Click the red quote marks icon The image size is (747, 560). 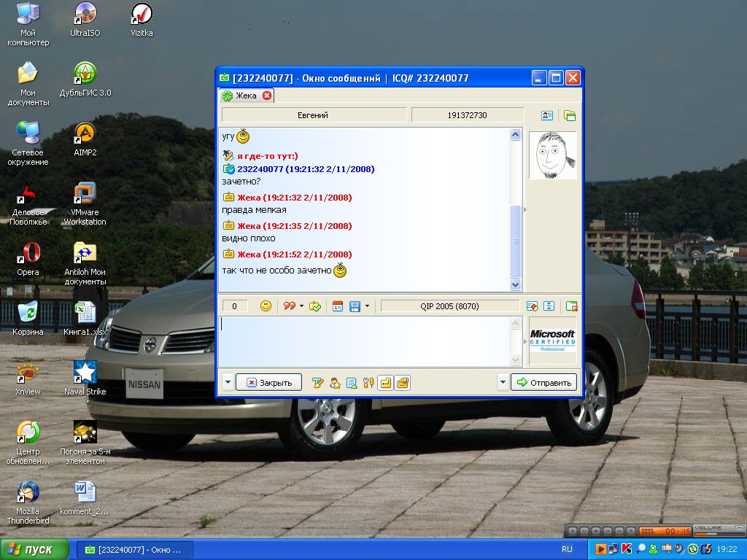pyautogui.click(x=289, y=306)
